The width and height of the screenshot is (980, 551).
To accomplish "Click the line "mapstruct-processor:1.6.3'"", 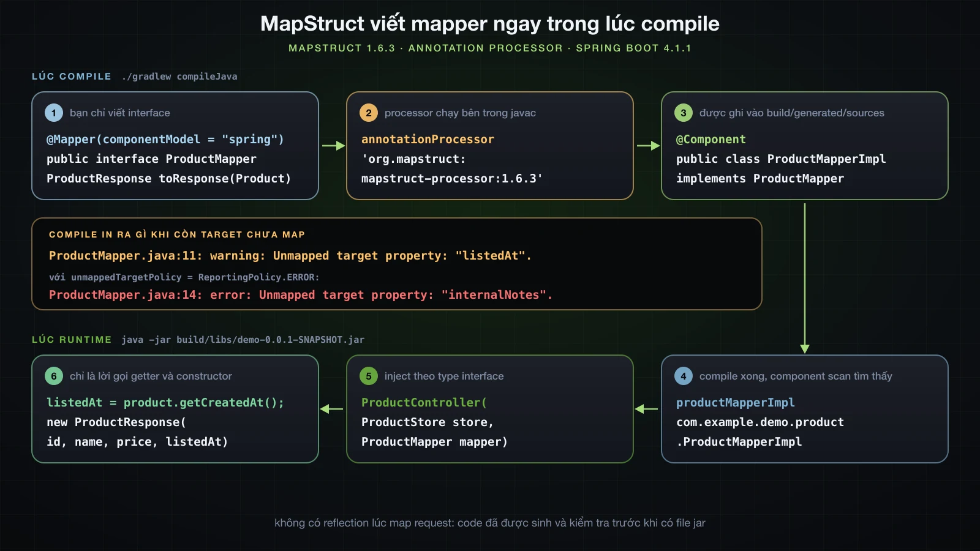I will pos(452,179).
